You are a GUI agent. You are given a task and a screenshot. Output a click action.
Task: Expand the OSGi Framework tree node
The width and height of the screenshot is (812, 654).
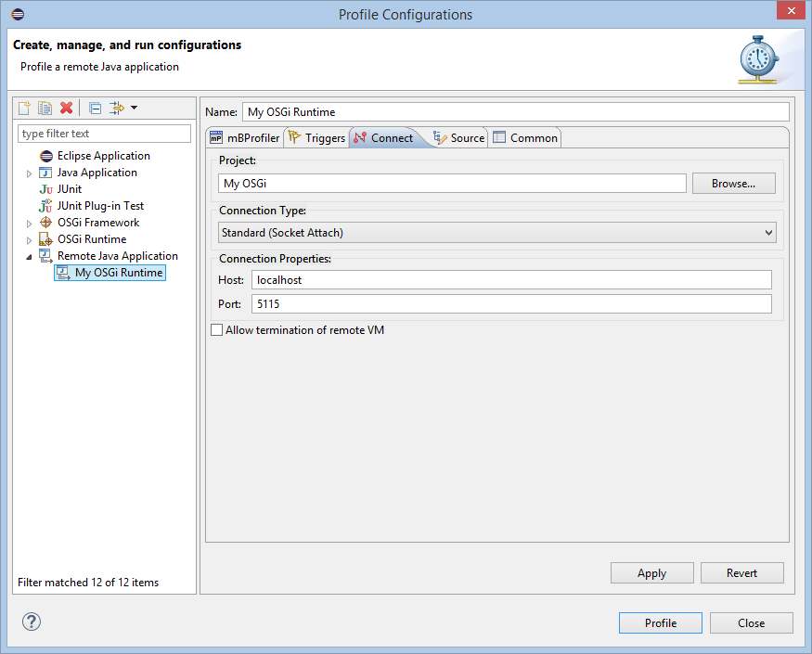30,224
